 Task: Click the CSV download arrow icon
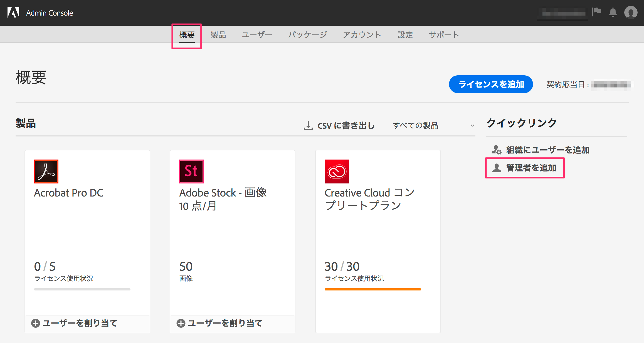[x=308, y=125]
